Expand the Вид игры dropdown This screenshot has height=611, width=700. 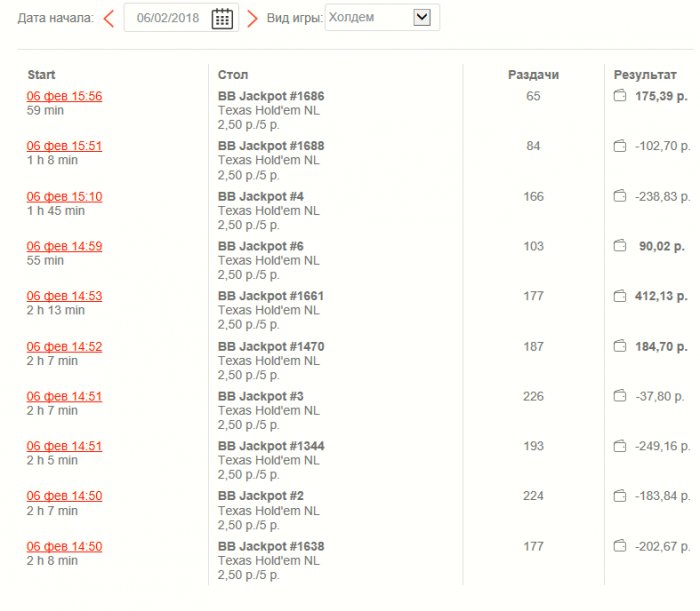click(x=421, y=17)
